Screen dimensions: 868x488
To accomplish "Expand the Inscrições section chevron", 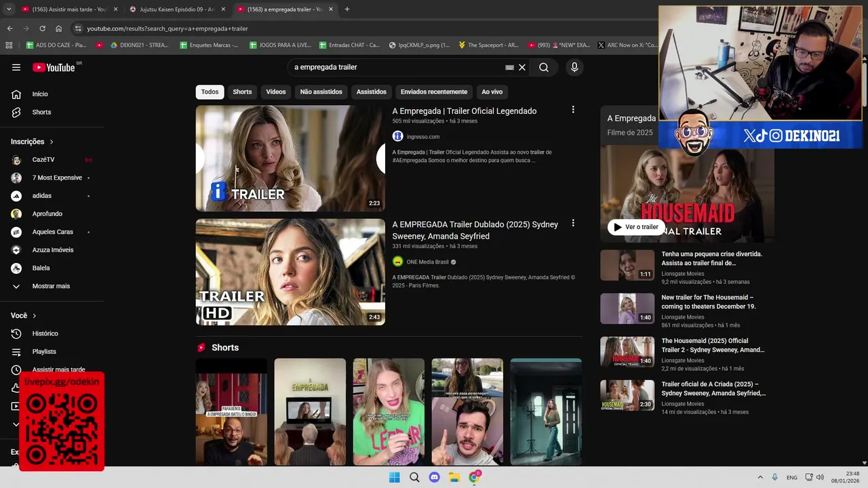I will coord(51,142).
